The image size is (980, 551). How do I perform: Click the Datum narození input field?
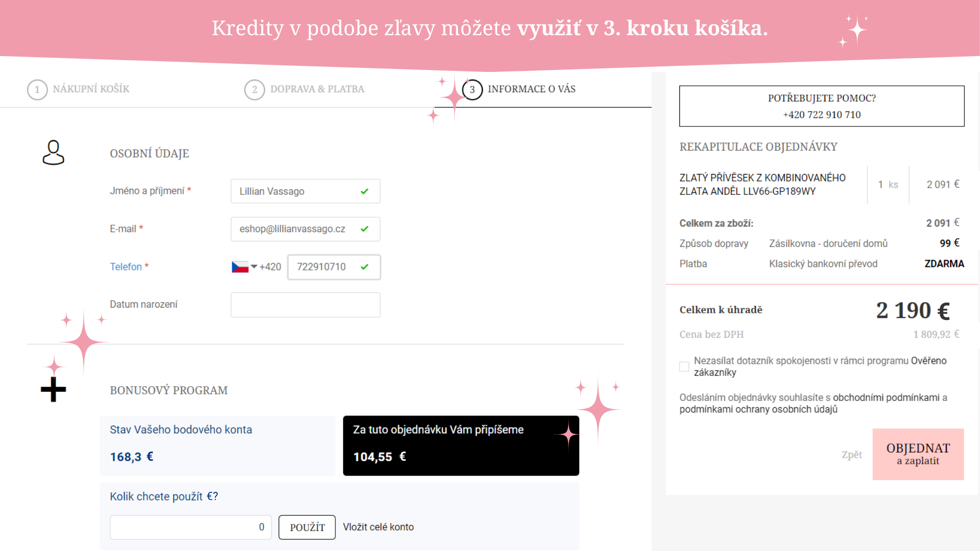coord(305,305)
